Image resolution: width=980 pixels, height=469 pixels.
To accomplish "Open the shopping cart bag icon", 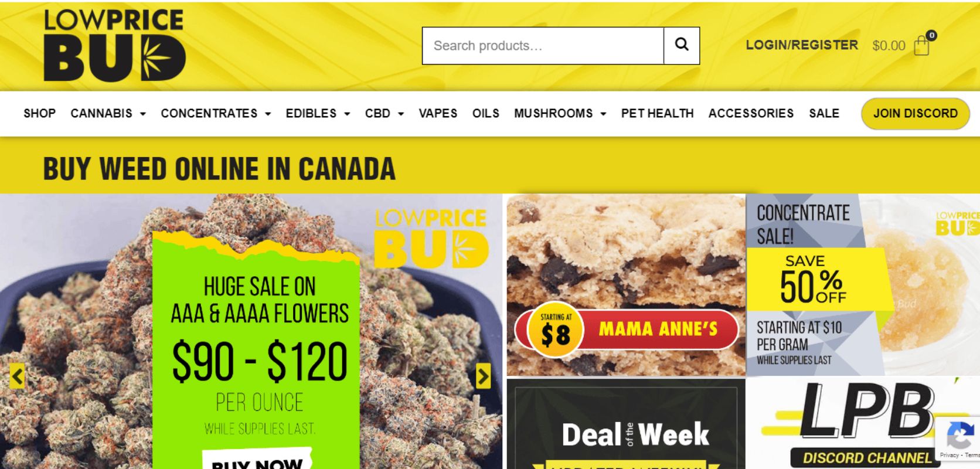I will [x=922, y=45].
